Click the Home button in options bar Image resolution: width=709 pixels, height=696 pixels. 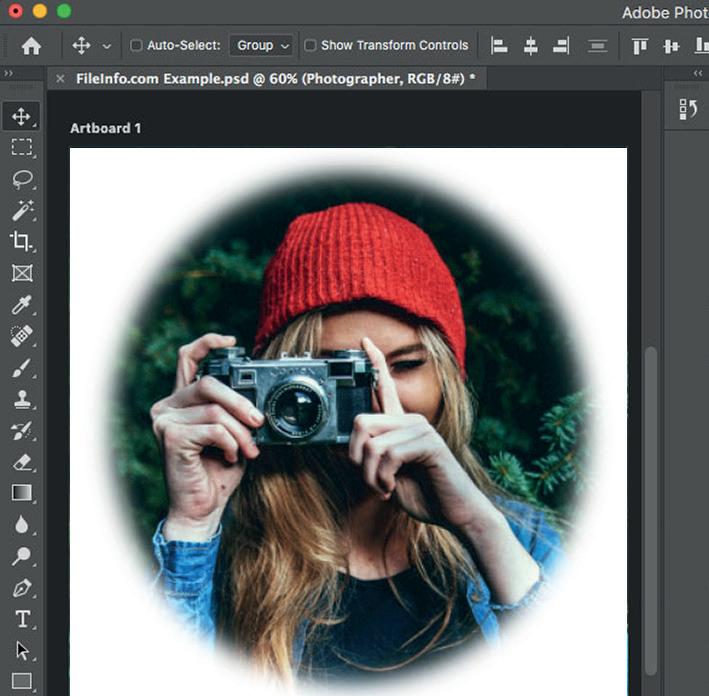31,46
